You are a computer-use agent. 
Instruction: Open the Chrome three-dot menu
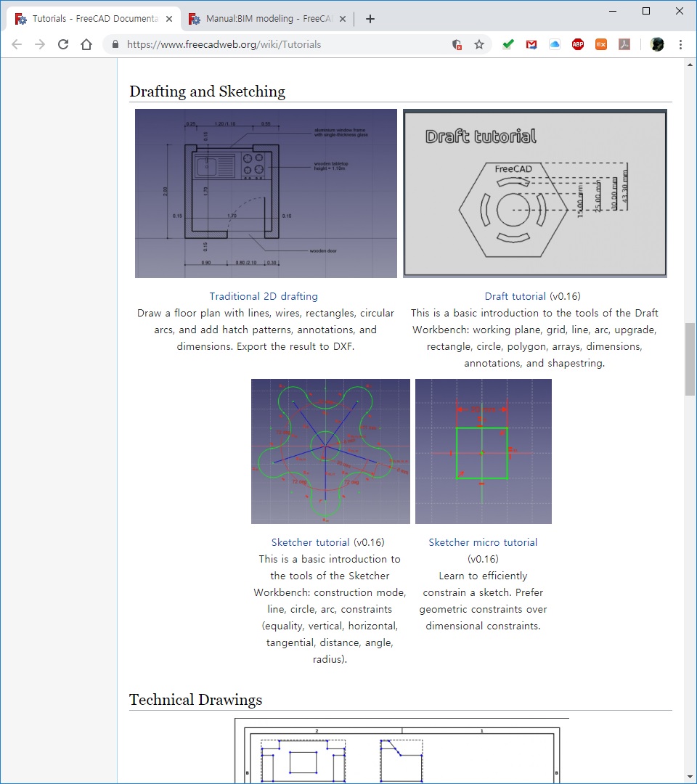click(x=680, y=44)
